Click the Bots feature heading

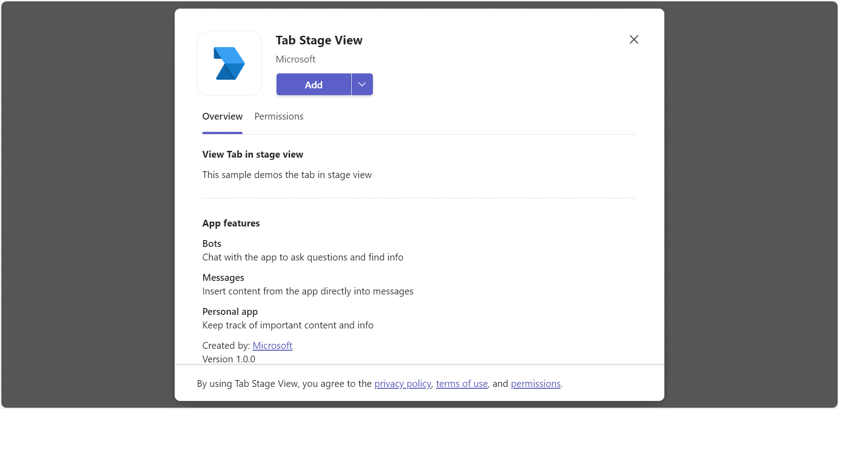(211, 243)
